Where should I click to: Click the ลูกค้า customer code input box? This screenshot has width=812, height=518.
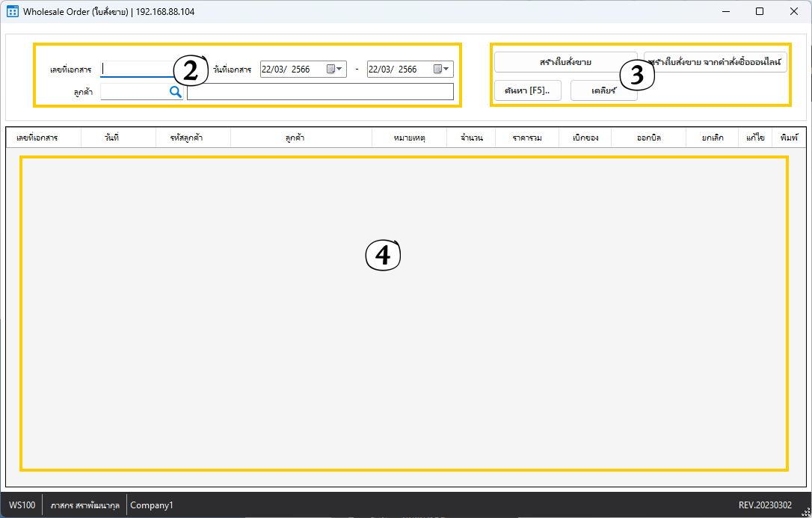[133, 91]
